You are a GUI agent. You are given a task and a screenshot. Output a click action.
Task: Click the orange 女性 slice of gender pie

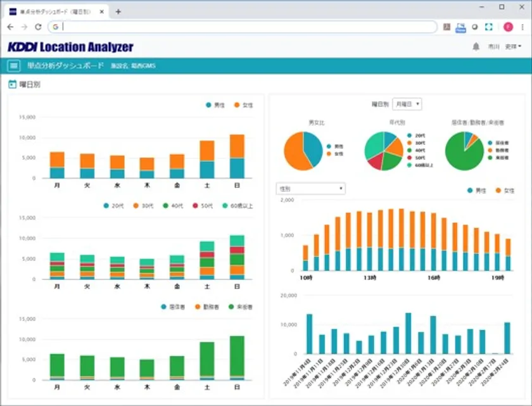pos(293,151)
